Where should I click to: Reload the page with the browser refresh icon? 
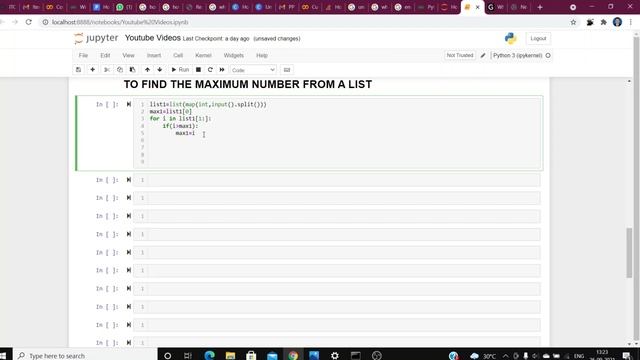point(28,22)
